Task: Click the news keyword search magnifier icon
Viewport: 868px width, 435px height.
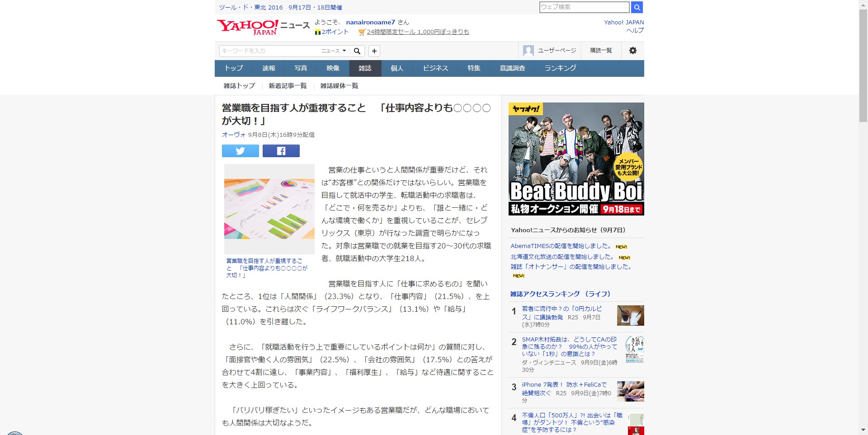Action: (357, 51)
